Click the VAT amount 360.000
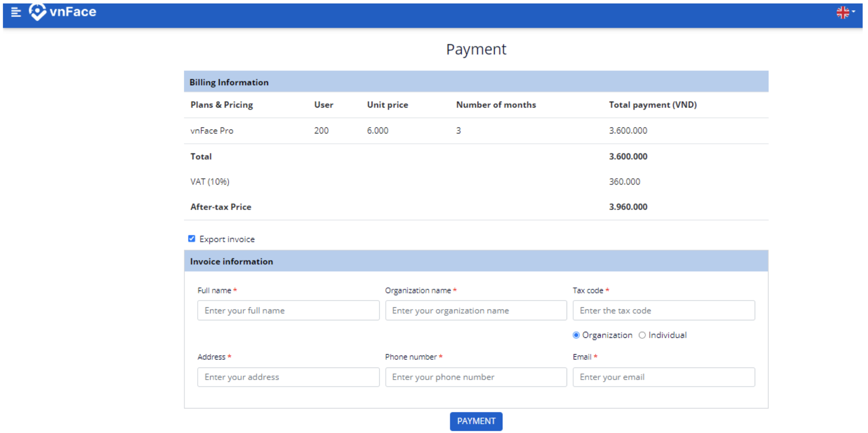The width and height of the screenshot is (868, 433). tap(624, 182)
